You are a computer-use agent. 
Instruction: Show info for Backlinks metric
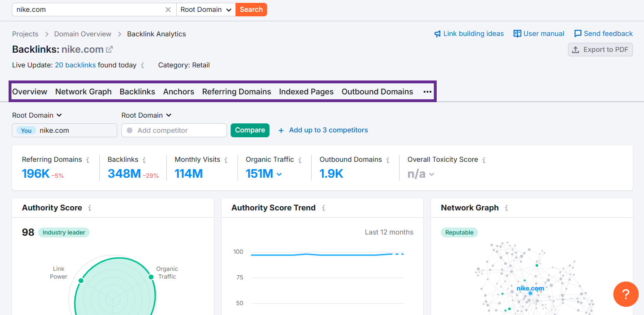[144, 160]
